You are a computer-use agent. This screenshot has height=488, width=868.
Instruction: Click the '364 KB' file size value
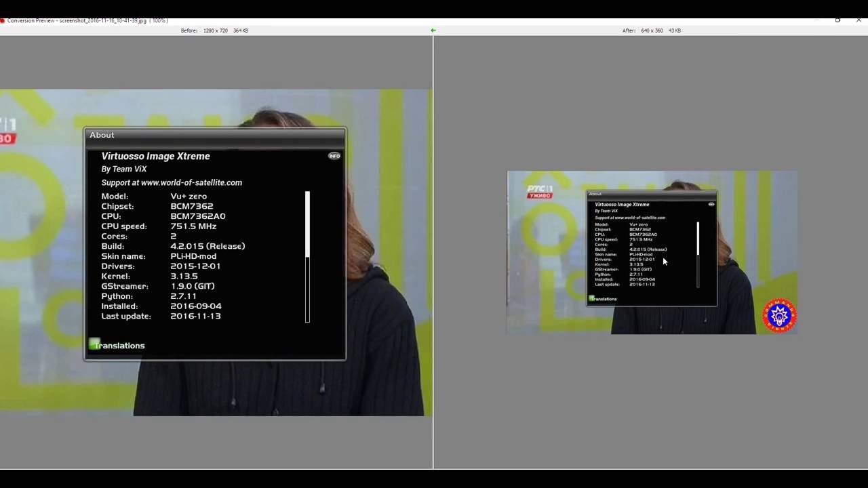point(241,30)
